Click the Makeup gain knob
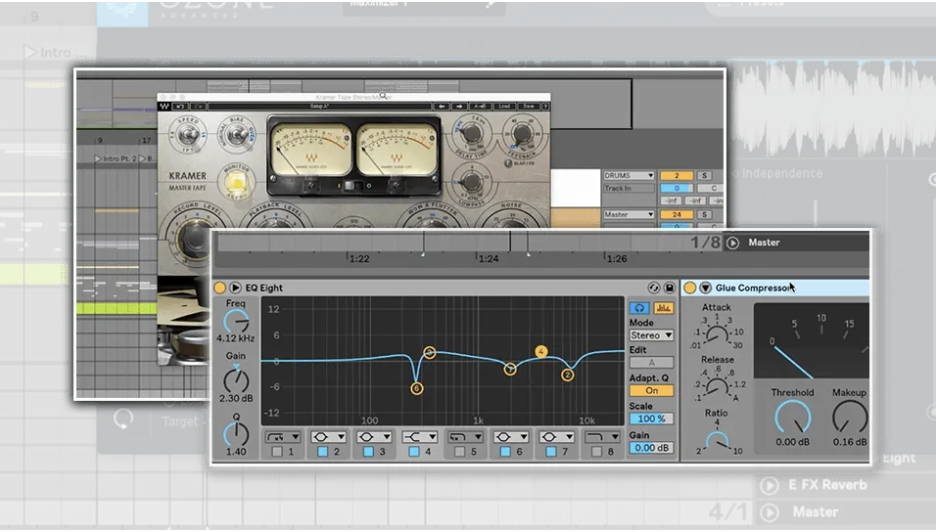Image resolution: width=936 pixels, height=532 pixels. [850, 417]
